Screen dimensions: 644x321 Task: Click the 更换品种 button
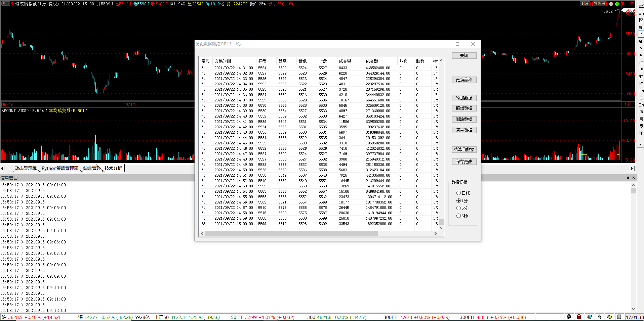click(x=464, y=80)
